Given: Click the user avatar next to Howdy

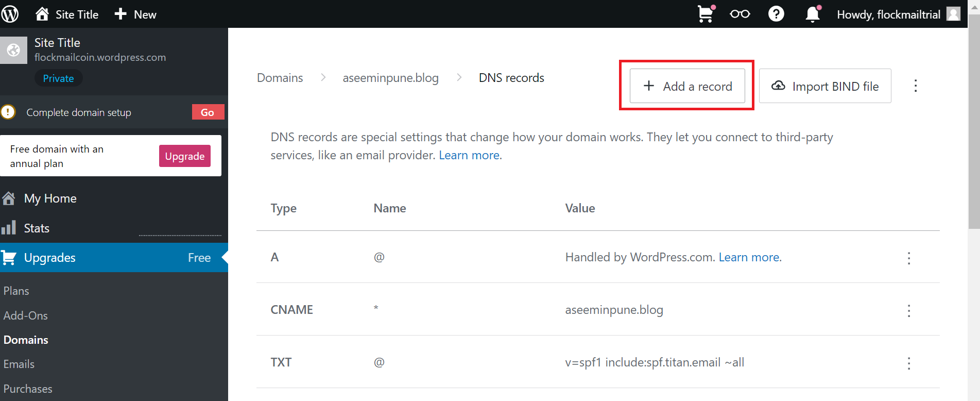Looking at the screenshot, I should click(954, 14).
